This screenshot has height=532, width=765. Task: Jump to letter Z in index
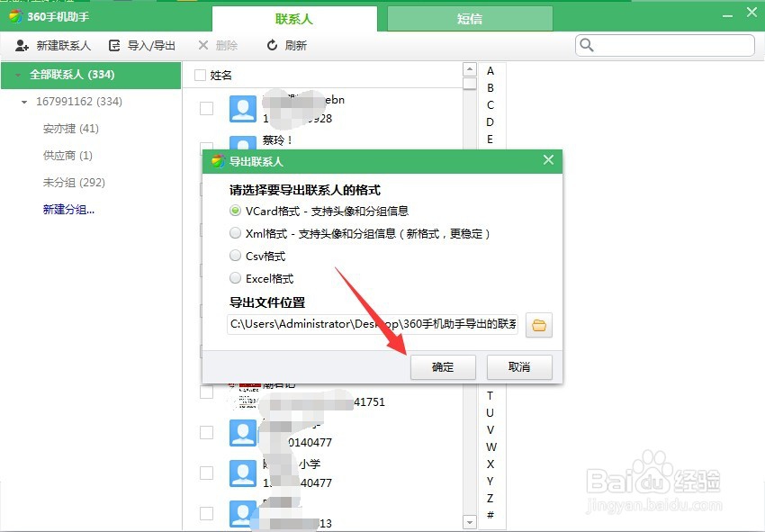click(x=490, y=499)
